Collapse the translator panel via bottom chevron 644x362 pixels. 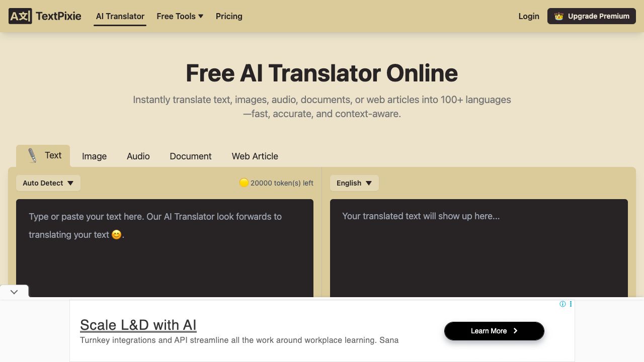(14, 292)
